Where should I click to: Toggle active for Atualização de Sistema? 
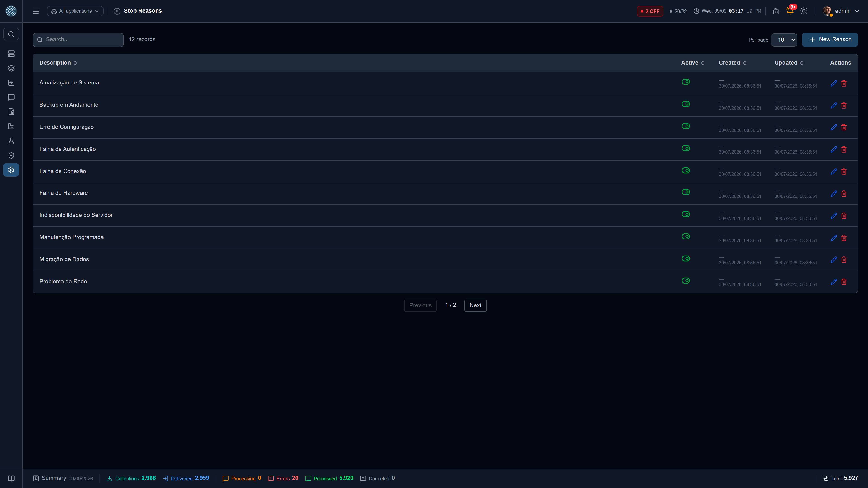(x=686, y=82)
